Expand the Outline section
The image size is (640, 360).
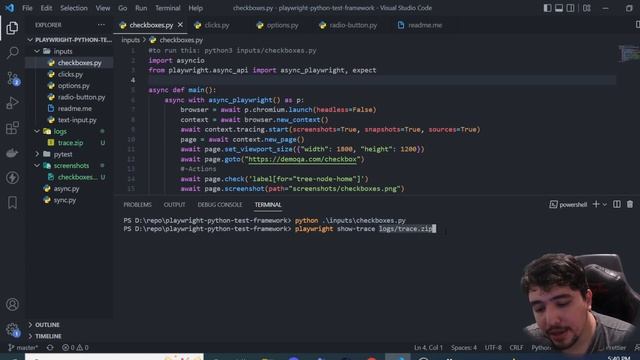[69, 324]
